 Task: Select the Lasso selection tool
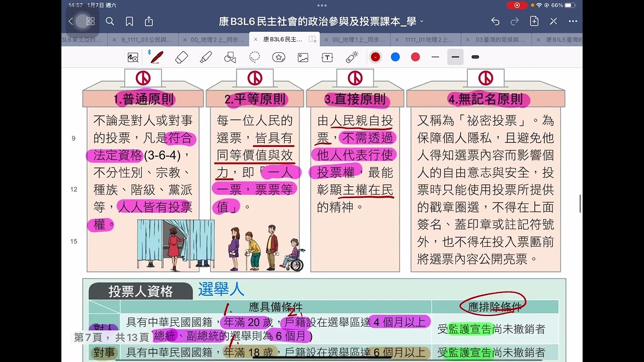[255, 57]
